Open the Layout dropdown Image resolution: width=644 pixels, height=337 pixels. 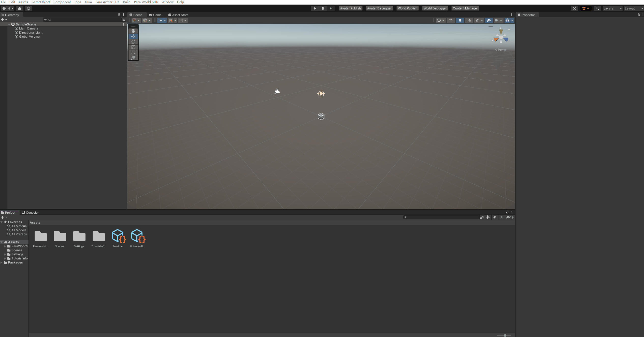(634, 8)
